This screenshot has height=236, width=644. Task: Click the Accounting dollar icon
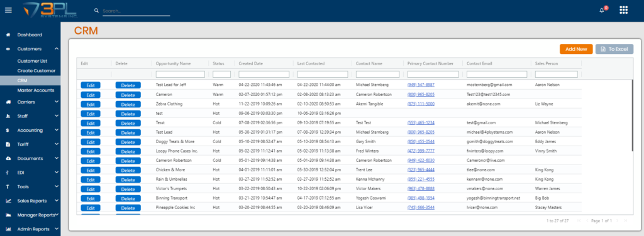[x=8, y=131]
